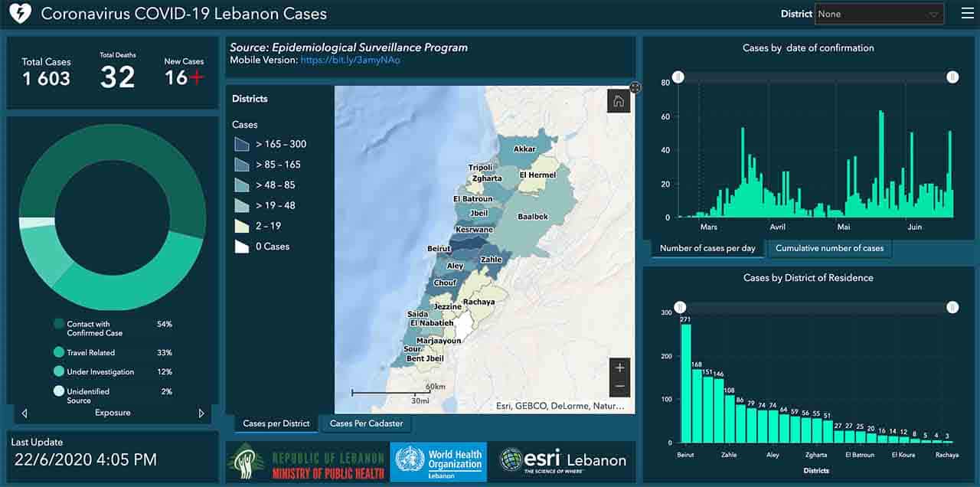Toggle Under Investigation legend entry
The image size is (980, 487).
coord(59,371)
